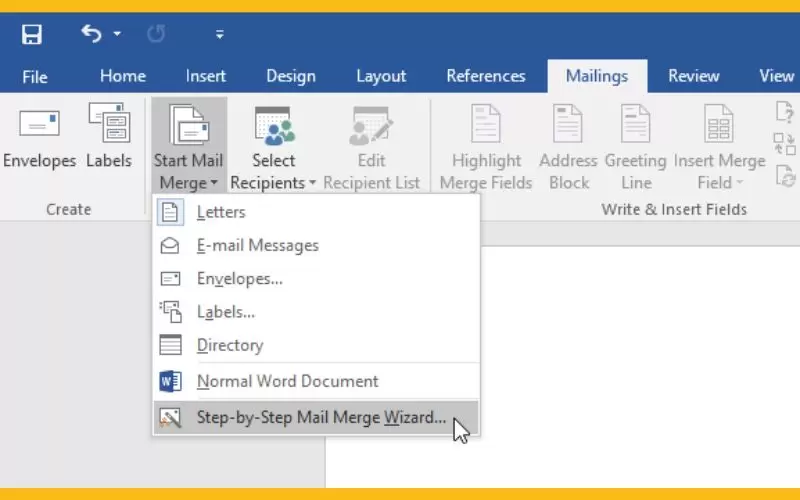Select Envelopes... in the dropdown menu

click(316, 279)
